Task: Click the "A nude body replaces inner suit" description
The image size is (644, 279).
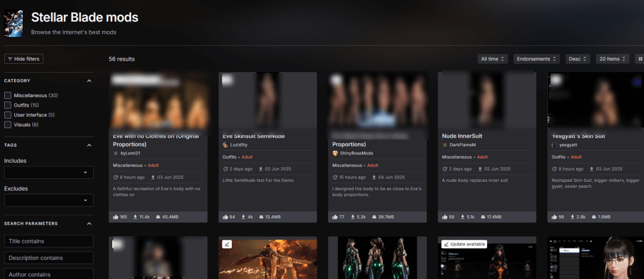Action: pos(473,181)
